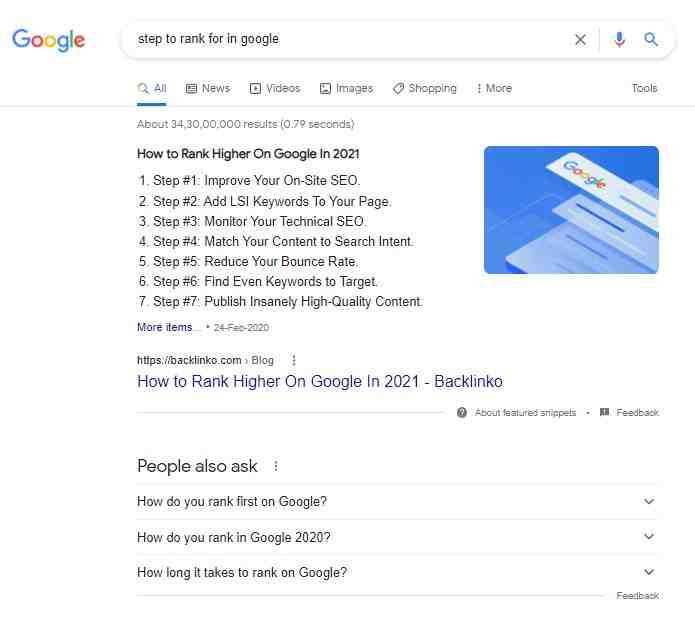The width and height of the screenshot is (695, 621).
Task: Click Step #6: Find Even Keywords to Target
Action: click(x=266, y=281)
